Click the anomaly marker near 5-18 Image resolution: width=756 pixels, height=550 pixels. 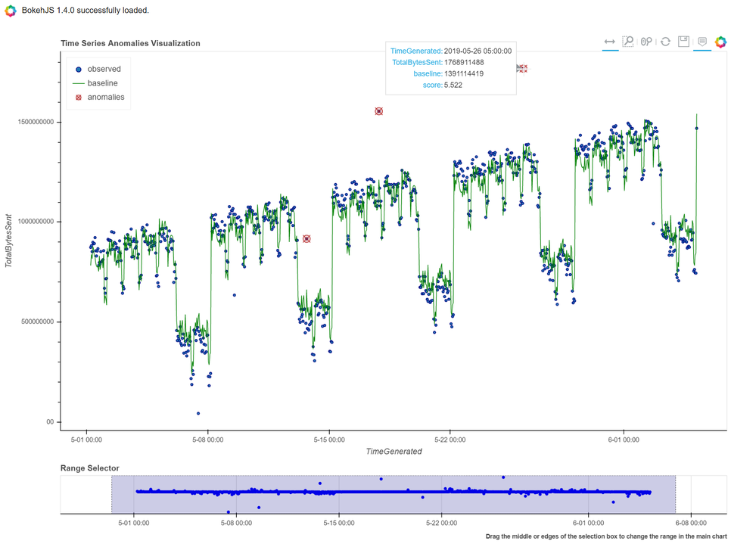point(379,111)
